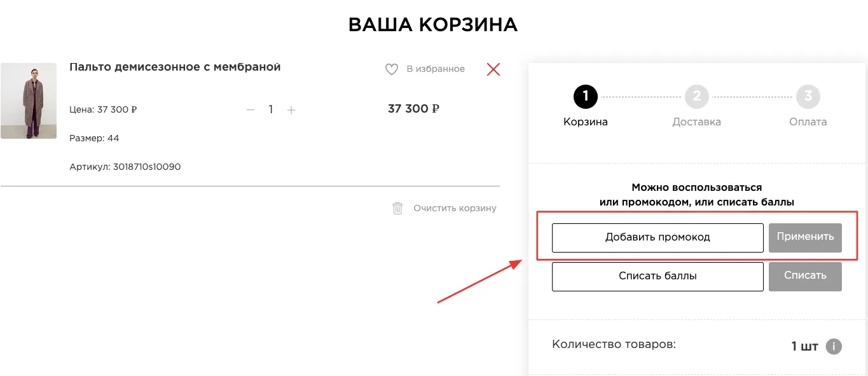Viewport: 868px width, 376px height.
Task: Select step 1 Корзина circle
Action: click(585, 97)
